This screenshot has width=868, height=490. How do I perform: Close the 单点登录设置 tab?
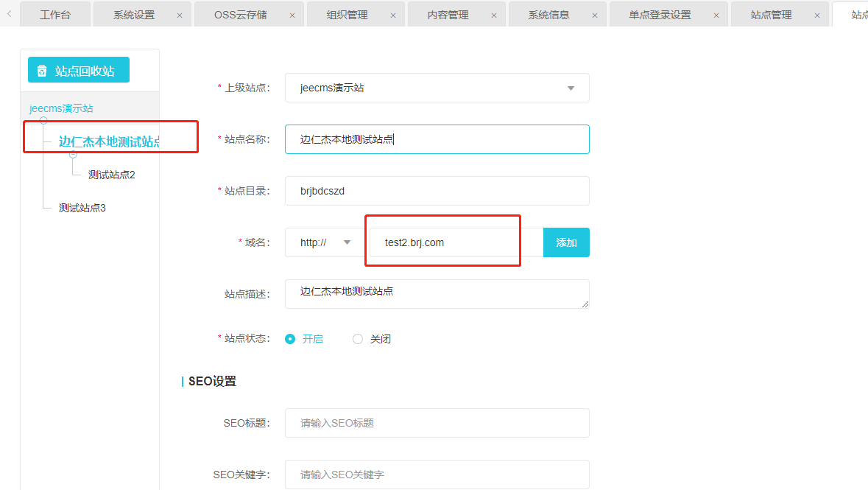716,15
